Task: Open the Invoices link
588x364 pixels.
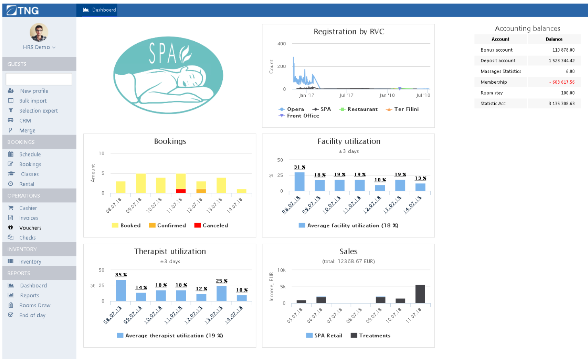Action: tap(29, 218)
